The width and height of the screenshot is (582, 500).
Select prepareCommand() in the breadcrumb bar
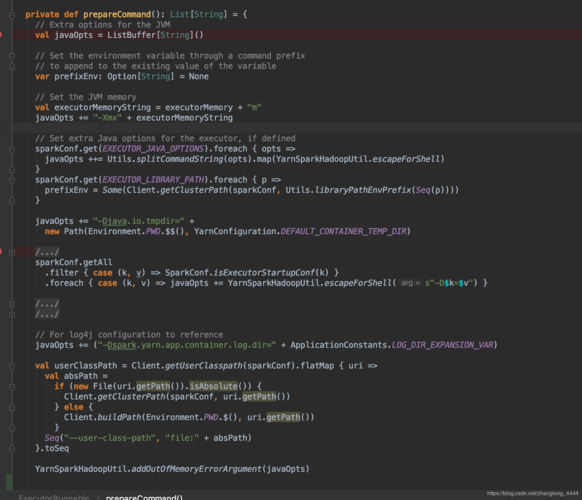tap(144, 497)
